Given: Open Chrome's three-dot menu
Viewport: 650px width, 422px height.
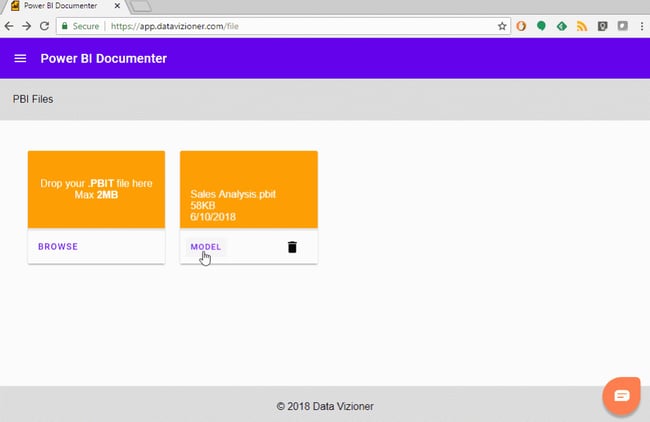Looking at the screenshot, I should (x=642, y=26).
